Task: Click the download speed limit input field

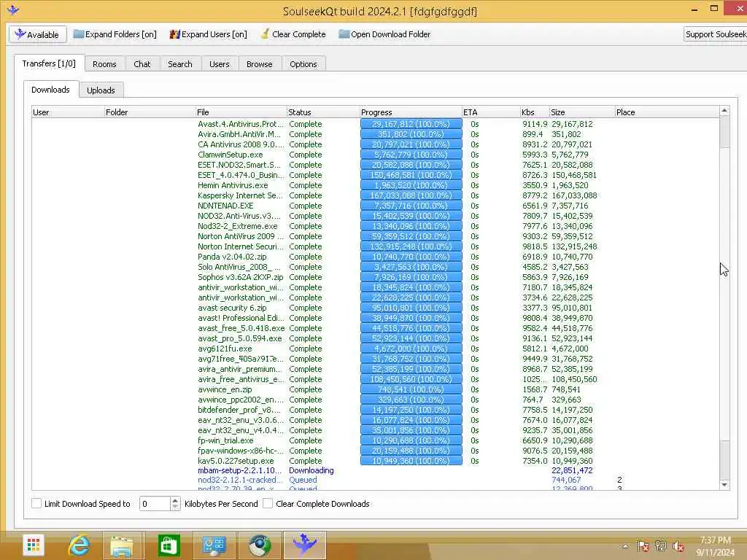Action: pyautogui.click(x=155, y=503)
